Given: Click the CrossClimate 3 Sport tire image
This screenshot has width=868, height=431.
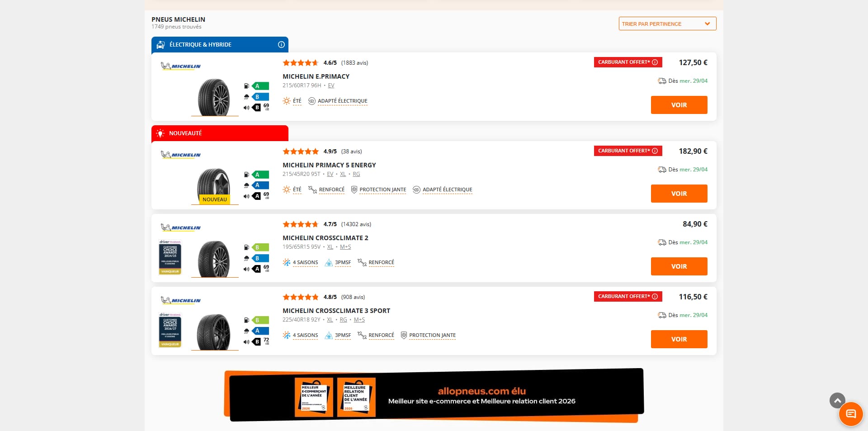Looking at the screenshot, I should point(214,332).
